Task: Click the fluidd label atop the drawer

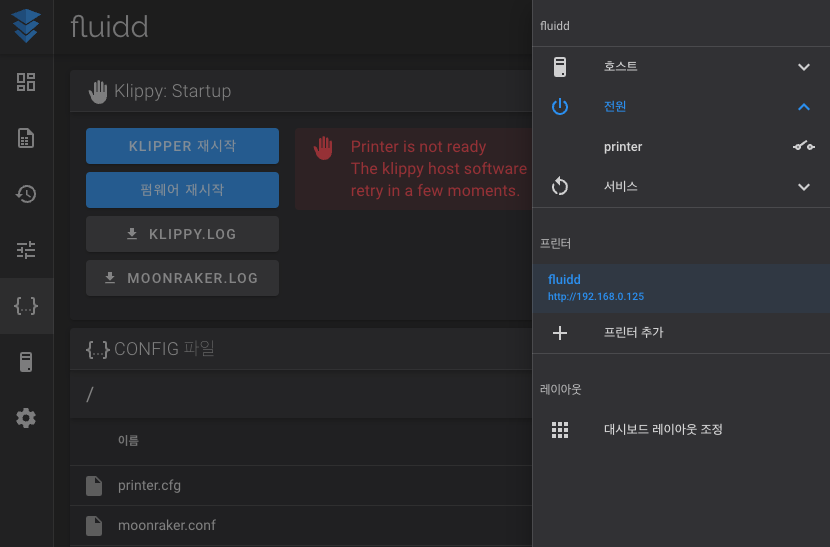Action: 554,26
